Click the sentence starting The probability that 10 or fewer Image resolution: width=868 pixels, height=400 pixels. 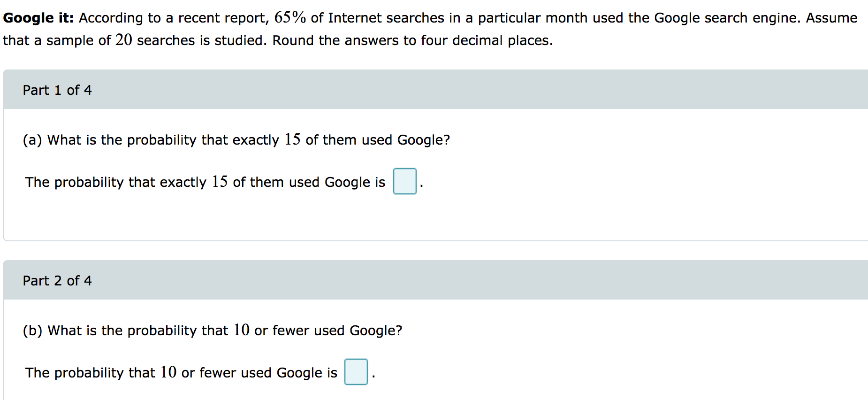181,372
